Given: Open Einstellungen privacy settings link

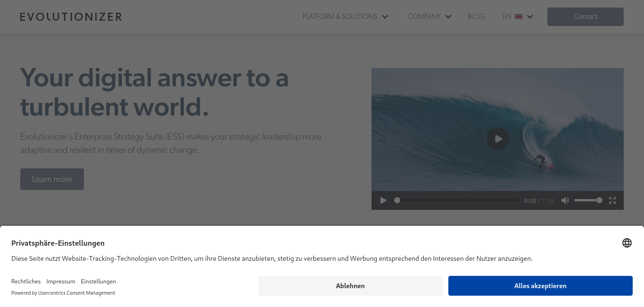Looking at the screenshot, I should pos(99,282).
